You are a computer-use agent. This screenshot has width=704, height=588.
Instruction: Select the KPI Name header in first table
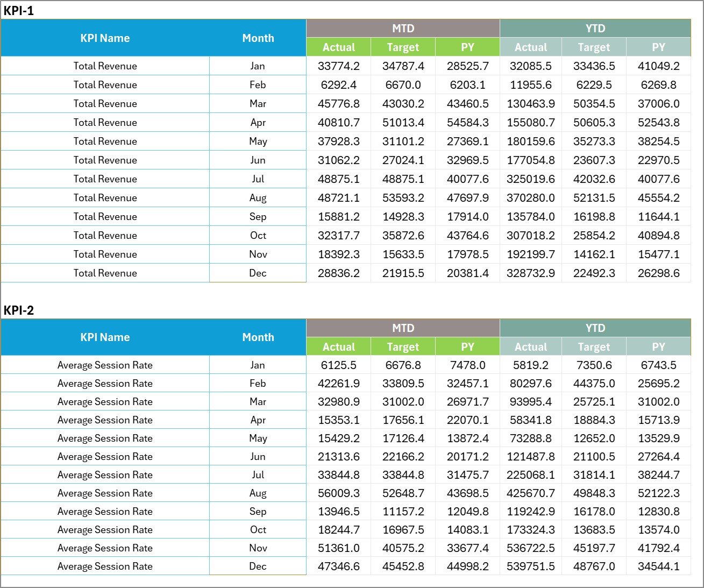[x=105, y=38]
